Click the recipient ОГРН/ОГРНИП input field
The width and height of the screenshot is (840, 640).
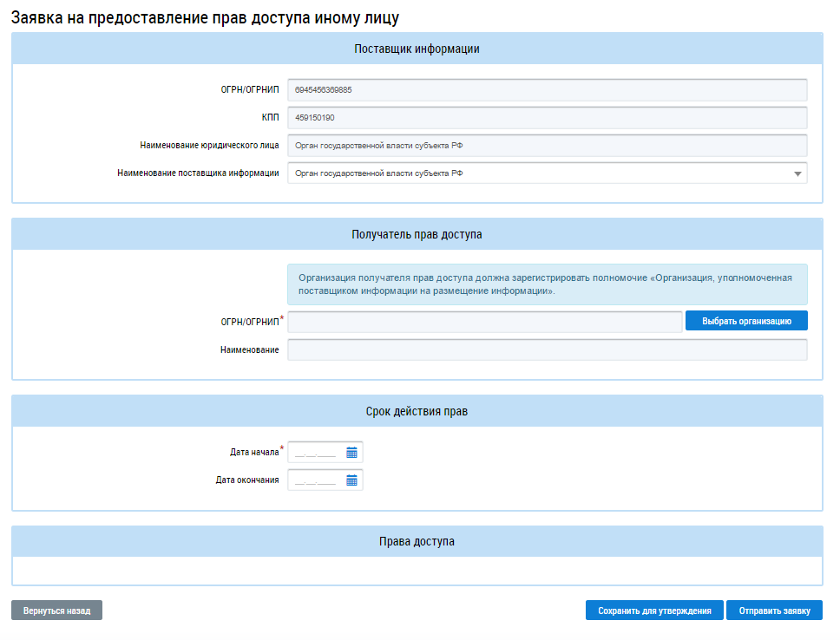[x=484, y=322]
